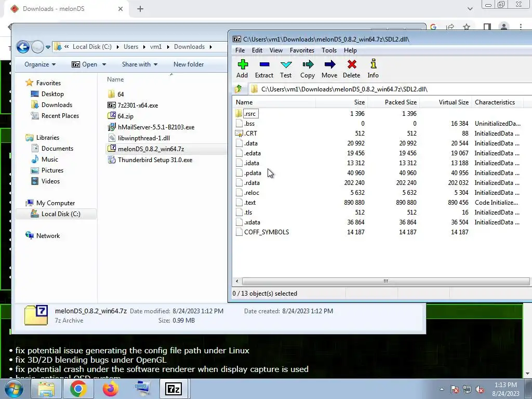The width and height of the screenshot is (532, 399).
Task: Open the Organize dropdown menu
Action: click(40, 64)
